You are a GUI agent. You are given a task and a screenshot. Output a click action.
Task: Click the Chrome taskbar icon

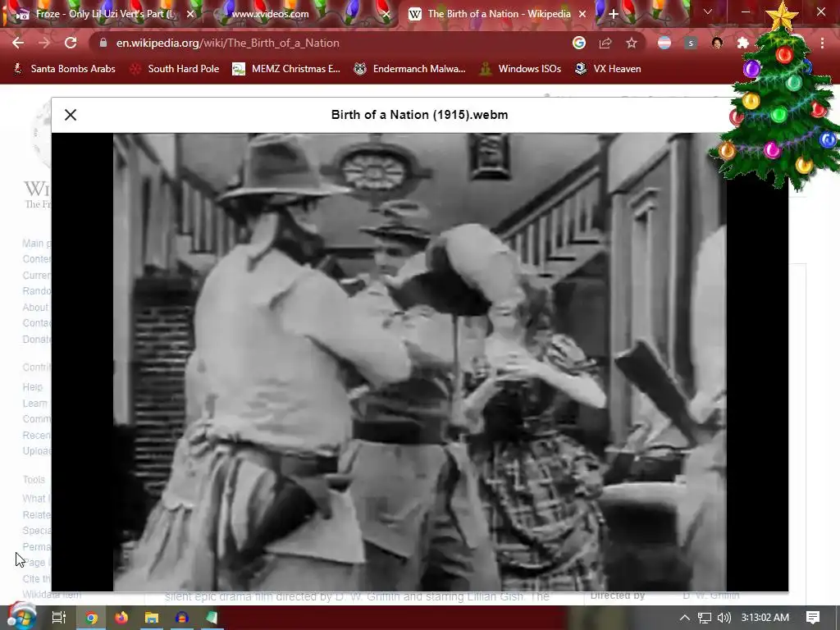pyautogui.click(x=91, y=618)
